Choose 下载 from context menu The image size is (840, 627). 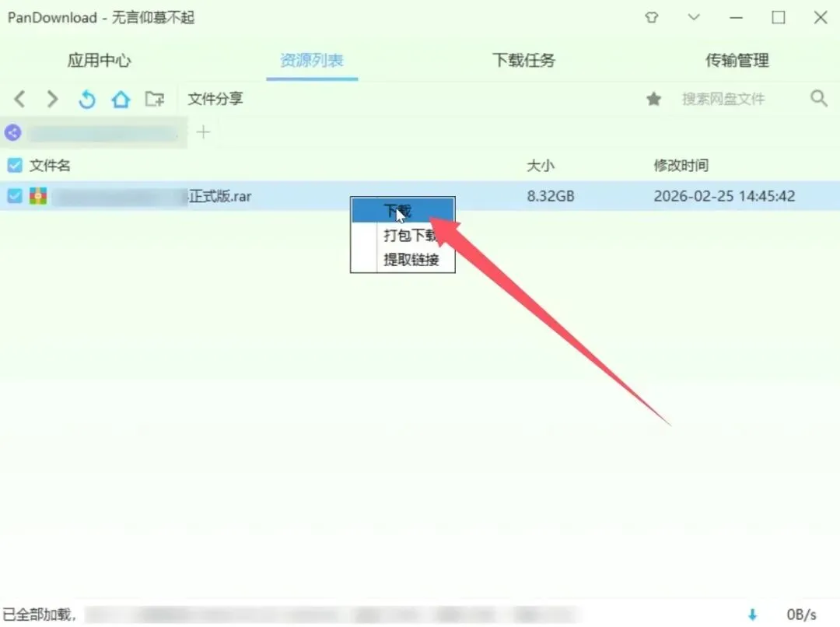(403, 210)
